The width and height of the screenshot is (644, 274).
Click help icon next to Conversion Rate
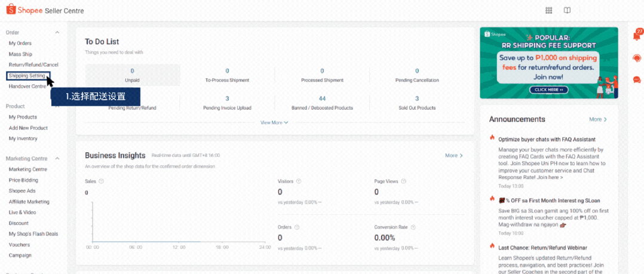(x=413, y=227)
